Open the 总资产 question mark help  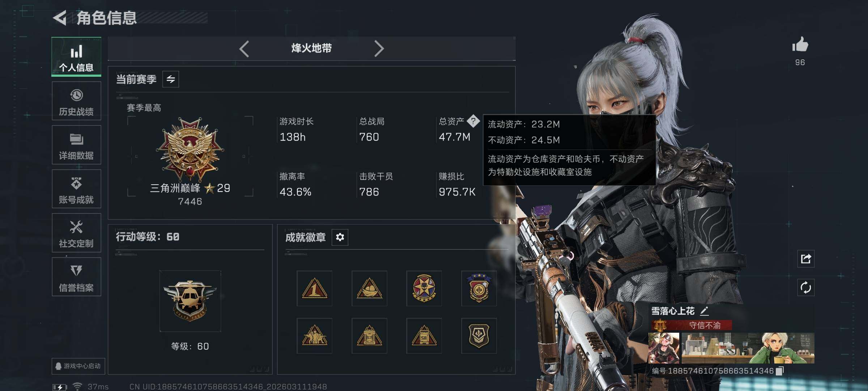473,121
